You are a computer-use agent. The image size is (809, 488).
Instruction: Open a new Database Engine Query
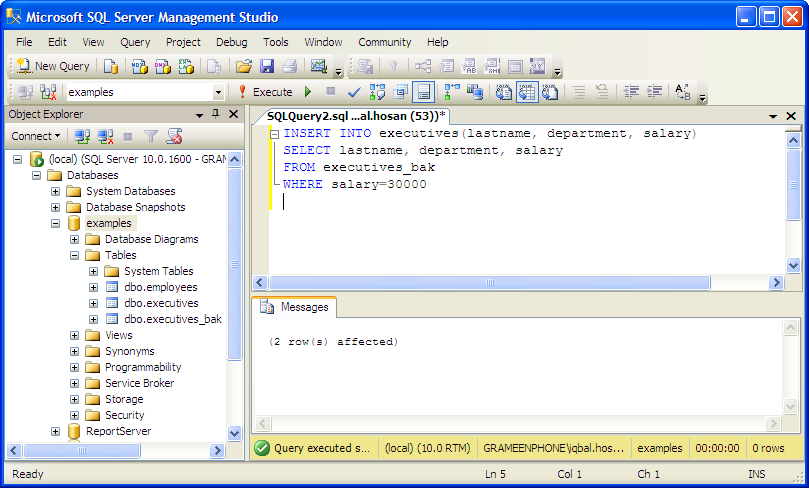tap(111, 66)
